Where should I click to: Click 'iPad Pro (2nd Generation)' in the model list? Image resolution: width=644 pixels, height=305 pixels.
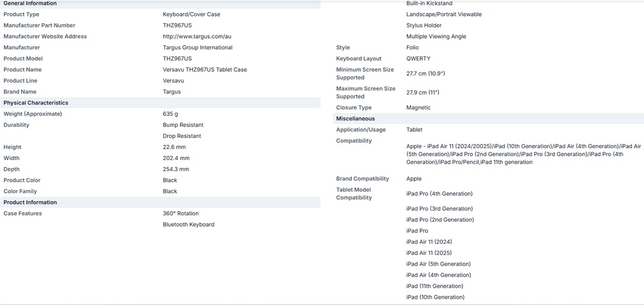click(440, 220)
